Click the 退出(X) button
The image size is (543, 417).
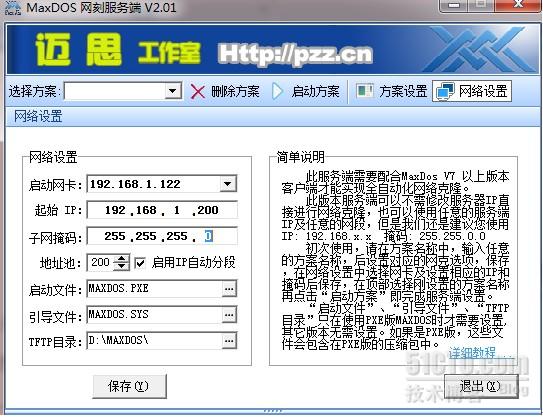coord(480,385)
